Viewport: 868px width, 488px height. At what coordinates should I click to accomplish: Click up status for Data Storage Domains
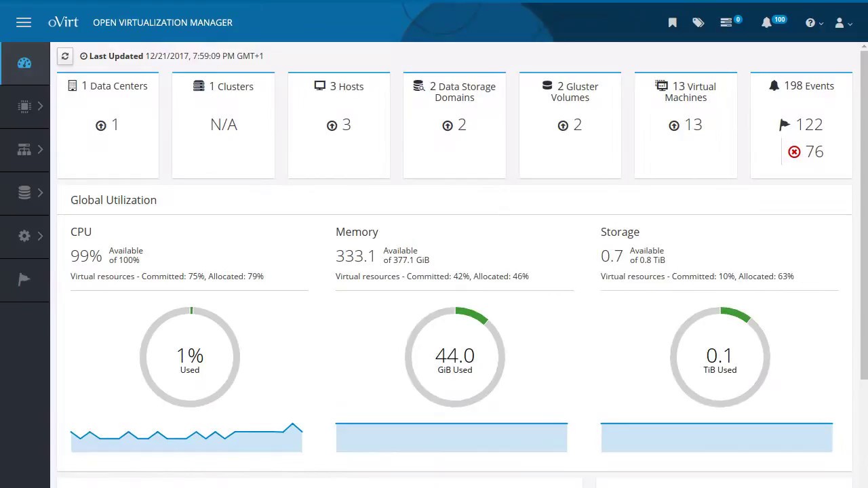click(454, 125)
